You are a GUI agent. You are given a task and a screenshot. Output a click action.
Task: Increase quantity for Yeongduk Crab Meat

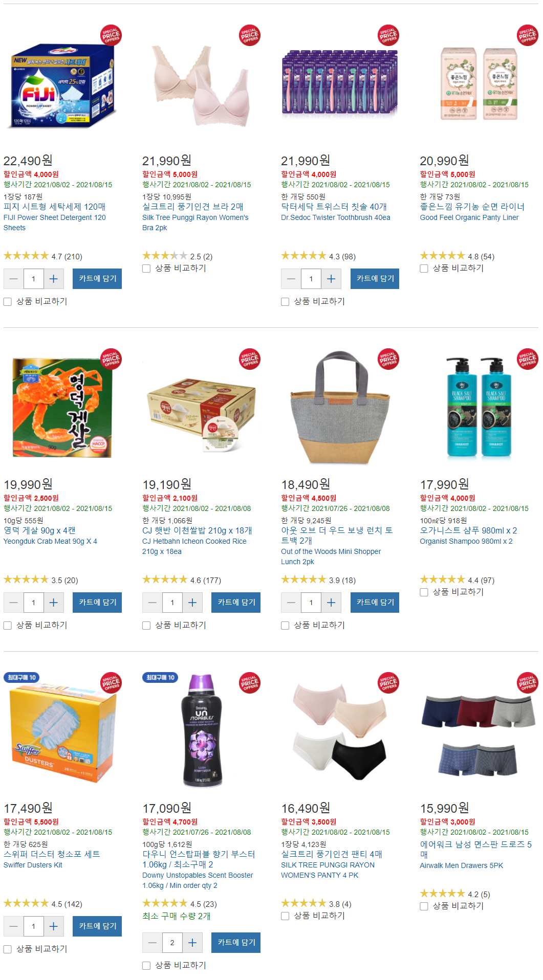click(54, 603)
